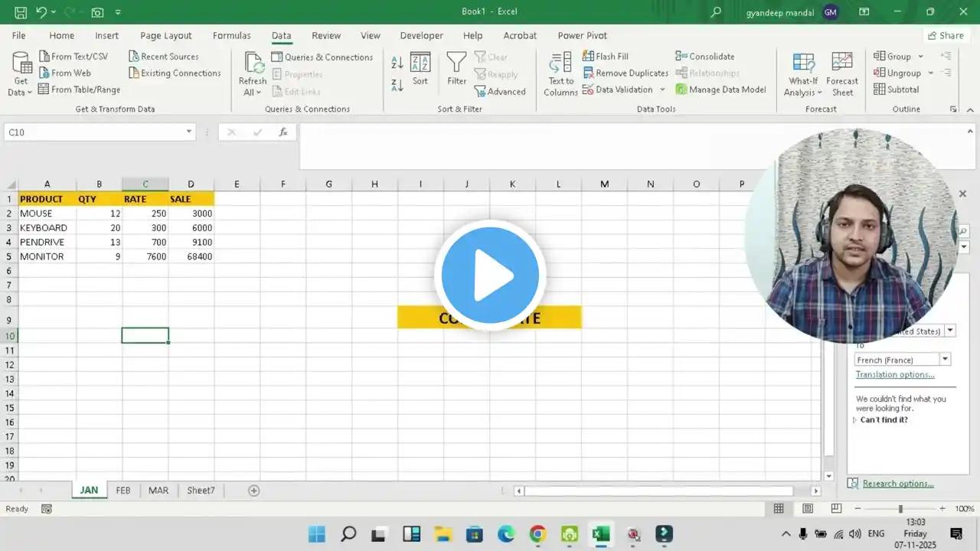Open File Explorer from the taskbar

click(x=443, y=534)
